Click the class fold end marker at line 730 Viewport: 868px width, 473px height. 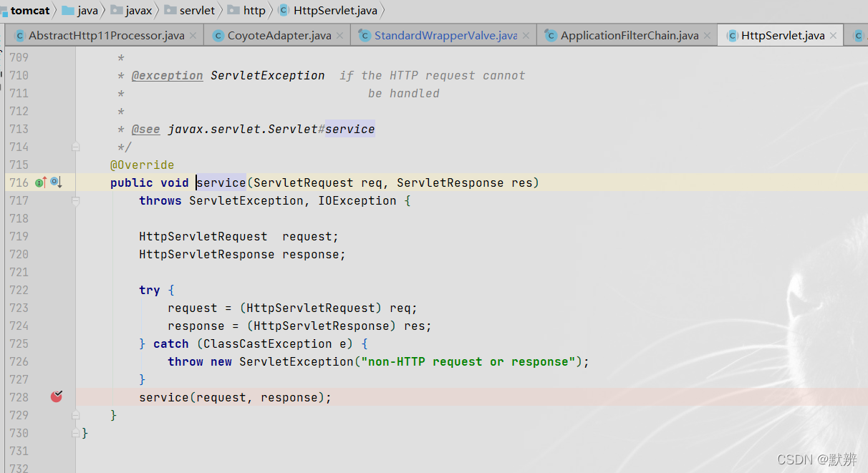[75, 433]
